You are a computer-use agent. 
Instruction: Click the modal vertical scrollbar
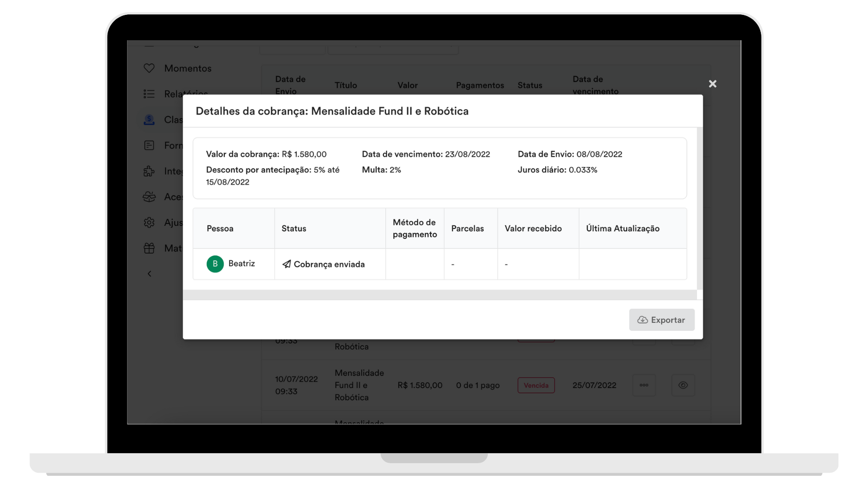coord(700,208)
